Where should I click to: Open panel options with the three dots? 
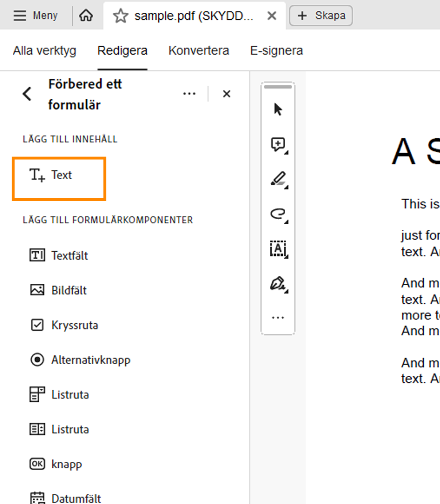(189, 93)
